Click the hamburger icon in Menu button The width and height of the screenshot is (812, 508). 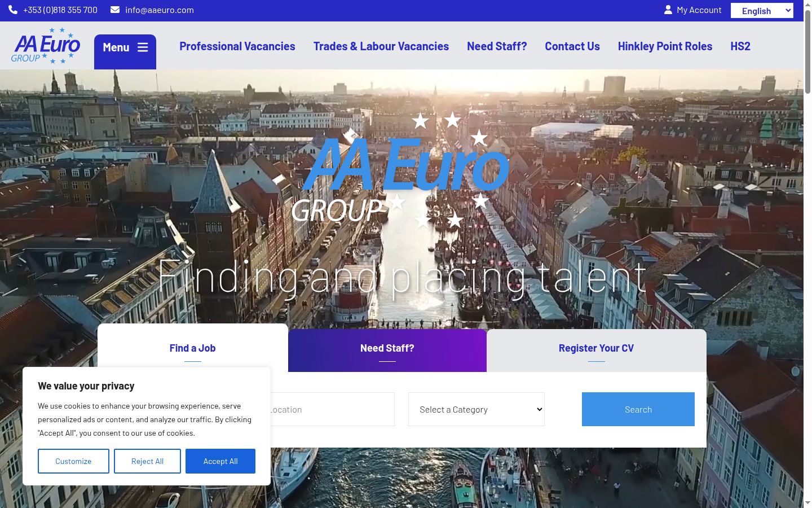coord(143,47)
